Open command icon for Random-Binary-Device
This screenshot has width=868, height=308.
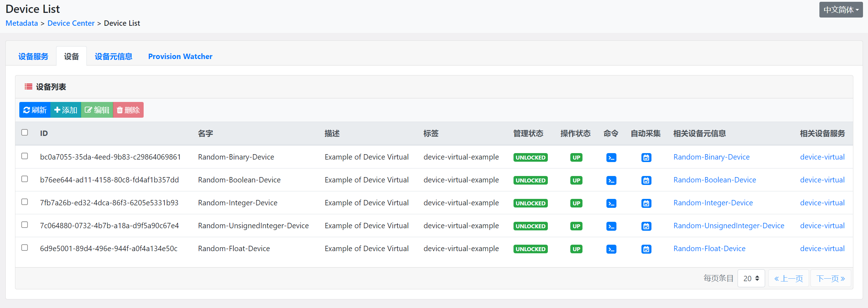pos(611,157)
